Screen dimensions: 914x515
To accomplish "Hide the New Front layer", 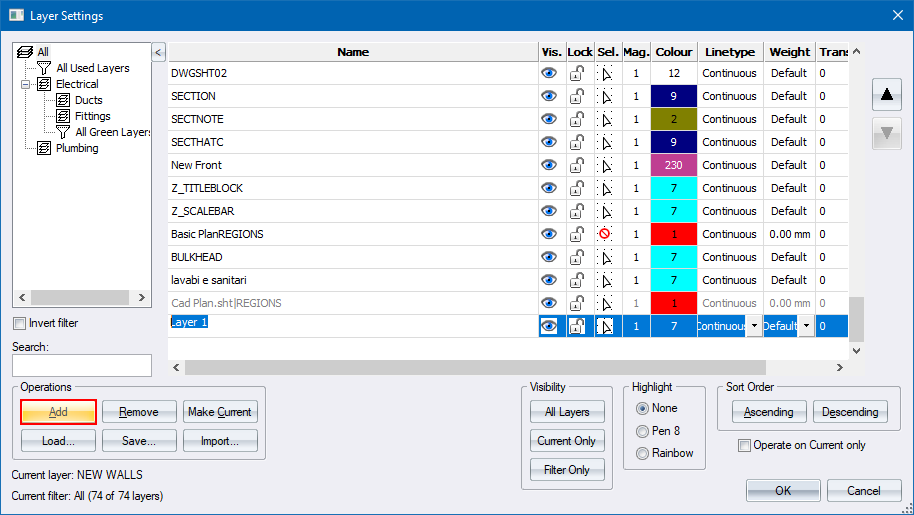I will [x=549, y=166].
